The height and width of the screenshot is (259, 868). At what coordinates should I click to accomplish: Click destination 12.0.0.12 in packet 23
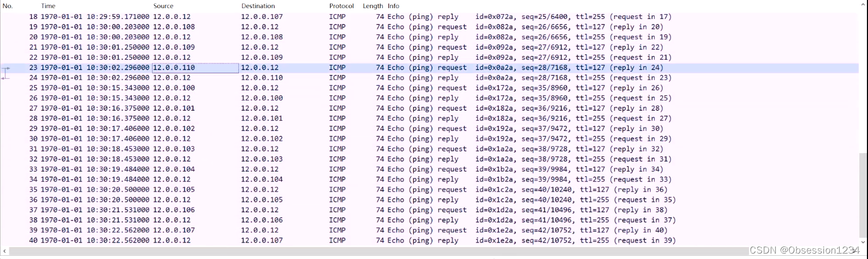click(259, 68)
